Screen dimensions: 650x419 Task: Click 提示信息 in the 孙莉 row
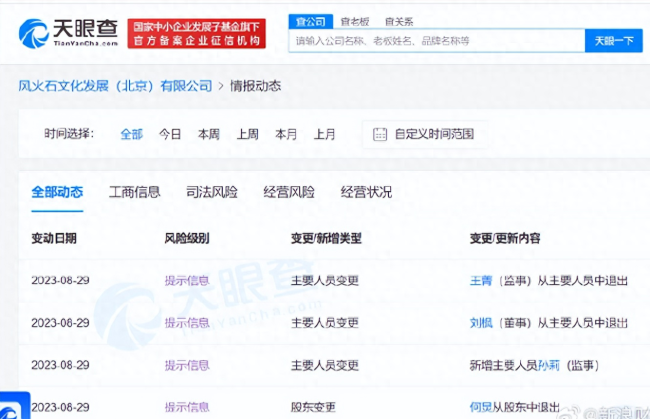pos(187,365)
